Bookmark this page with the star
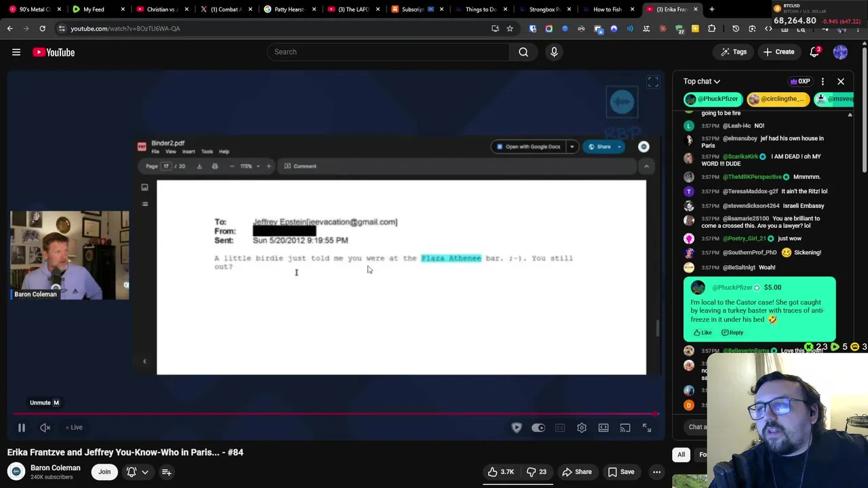Image resolution: width=868 pixels, height=488 pixels. [510, 28]
